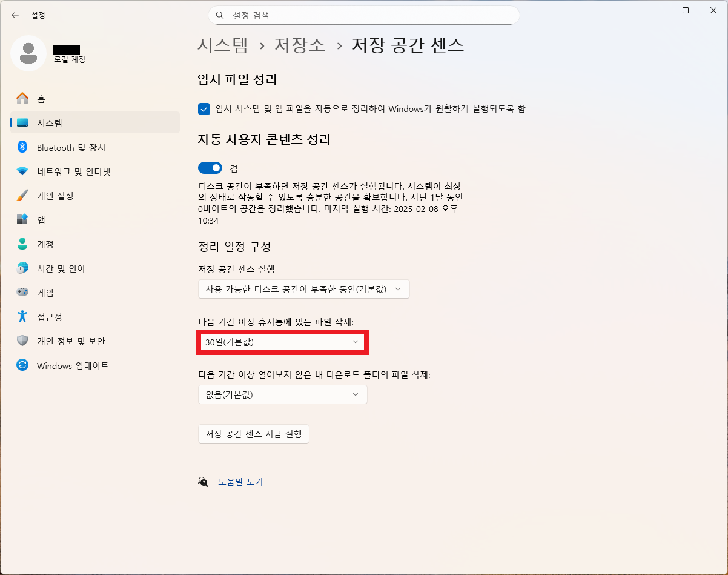Minimize the 설정 window
728x575 pixels.
[658, 10]
